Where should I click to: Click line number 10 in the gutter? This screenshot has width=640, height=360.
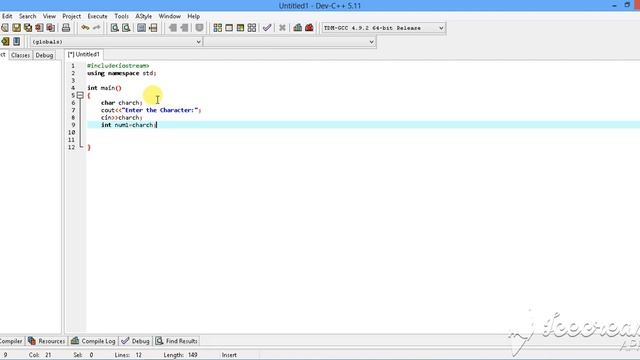(71, 132)
